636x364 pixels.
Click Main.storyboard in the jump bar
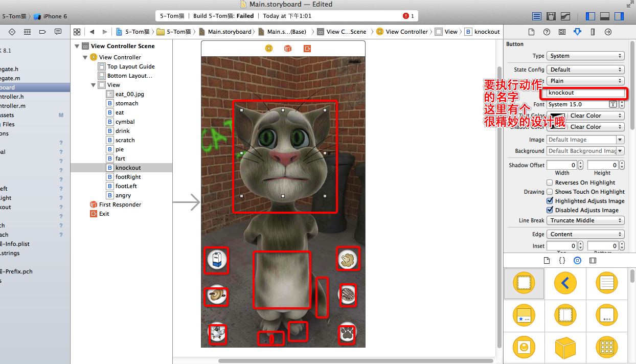coord(225,32)
